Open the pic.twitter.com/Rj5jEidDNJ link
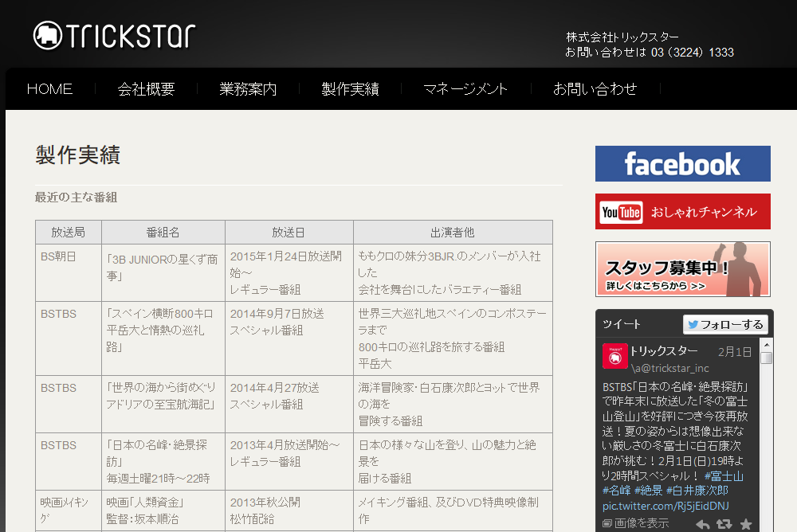797x532 pixels. [x=665, y=506]
